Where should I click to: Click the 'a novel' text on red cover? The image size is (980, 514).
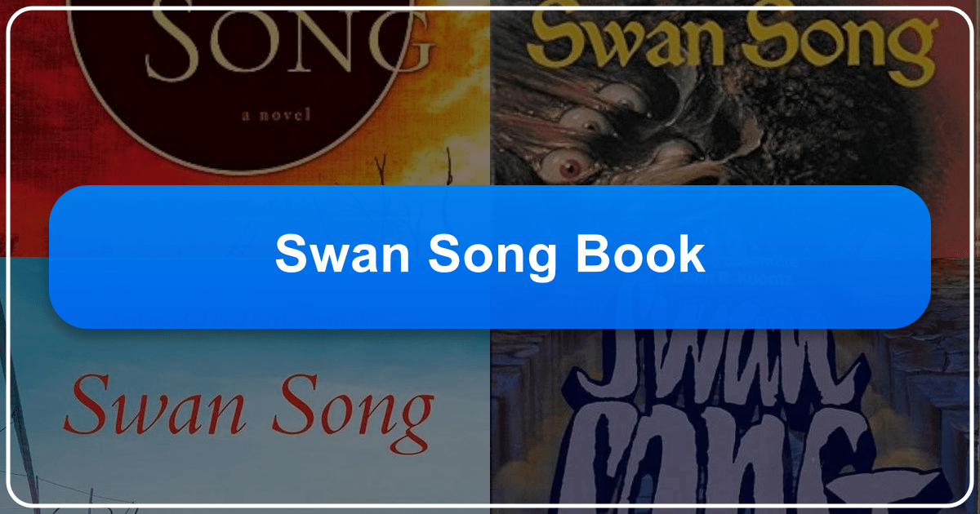(276, 116)
